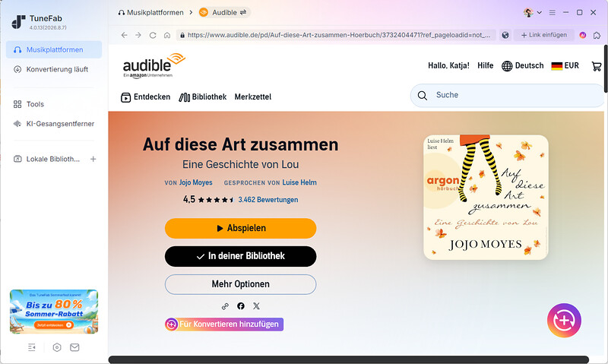Click Musikplattformen breadcrumb
The height and width of the screenshot is (364, 608).
(x=150, y=12)
